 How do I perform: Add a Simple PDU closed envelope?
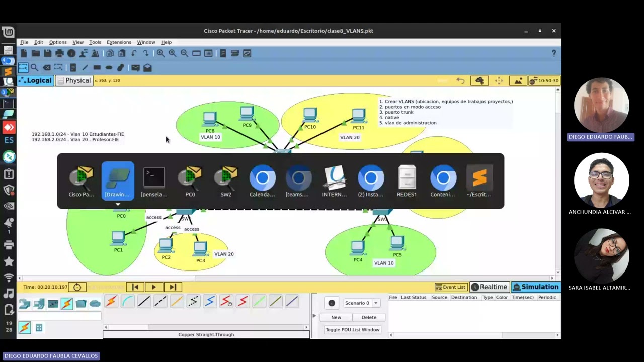135,67
